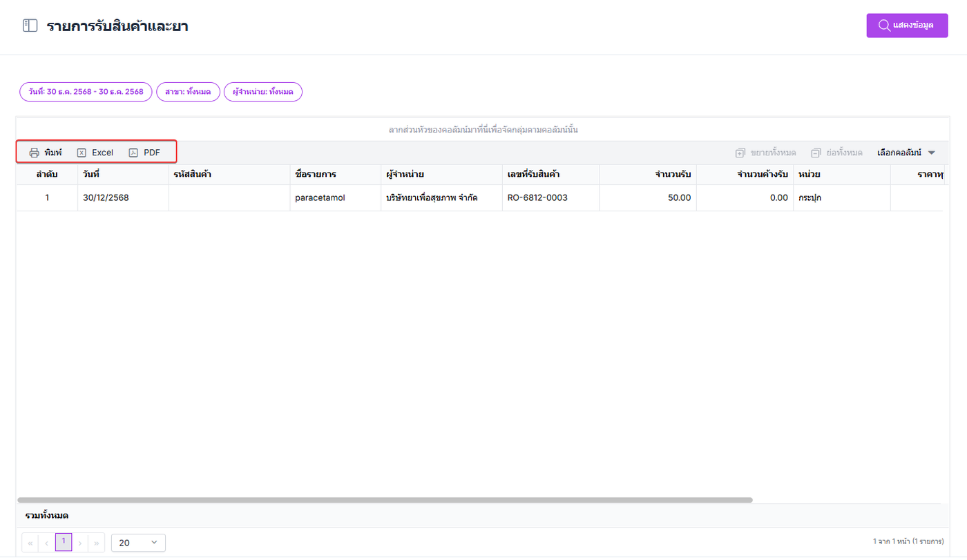967x560 pixels.
Task: Select the RO-6812-0003 receipt number cell
Action: point(550,198)
